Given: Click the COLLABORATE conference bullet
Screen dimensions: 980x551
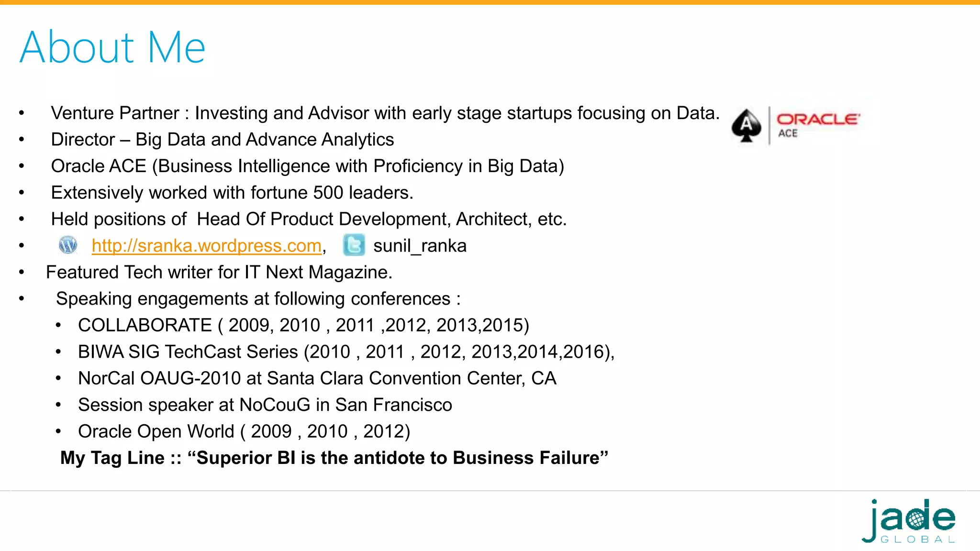Looking at the screenshot, I should 303,325.
